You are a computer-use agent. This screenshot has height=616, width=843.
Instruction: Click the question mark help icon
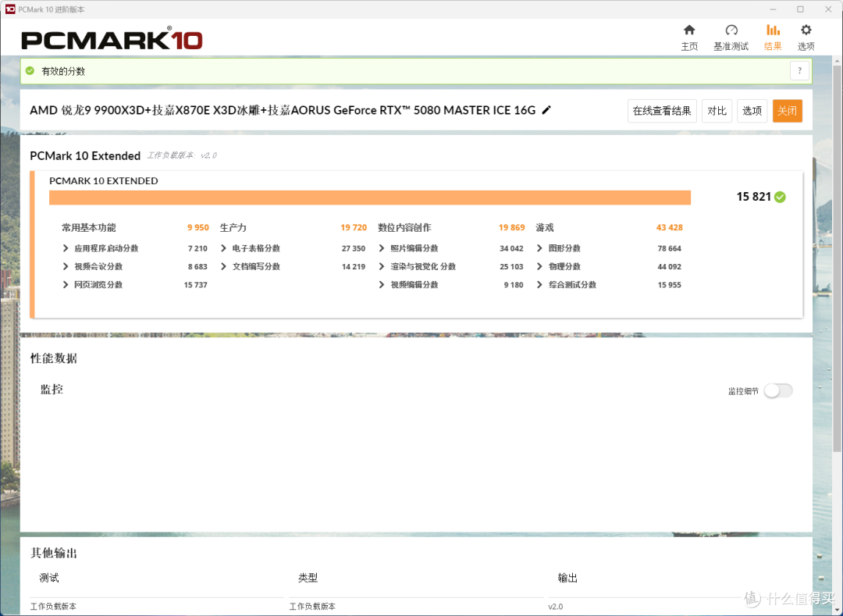click(799, 71)
